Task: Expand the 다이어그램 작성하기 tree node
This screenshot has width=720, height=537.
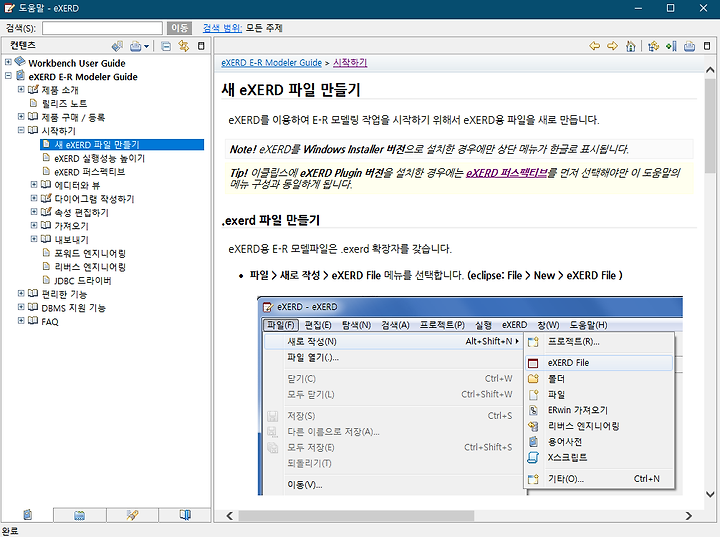Action: 34,198
